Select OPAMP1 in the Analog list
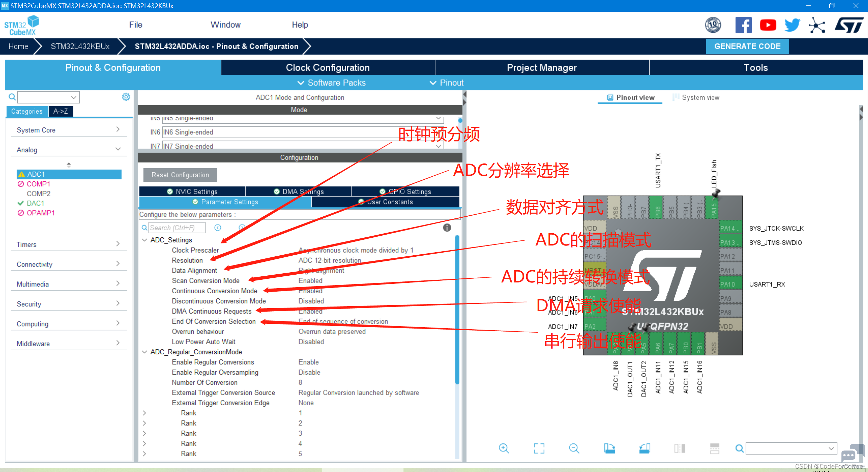The height and width of the screenshot is (472, 868). point(41,213)
